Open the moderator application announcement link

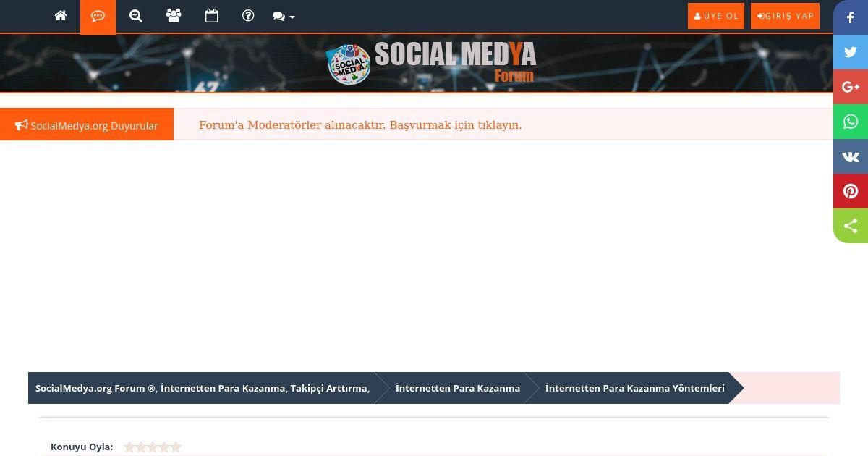coord(360,125)
